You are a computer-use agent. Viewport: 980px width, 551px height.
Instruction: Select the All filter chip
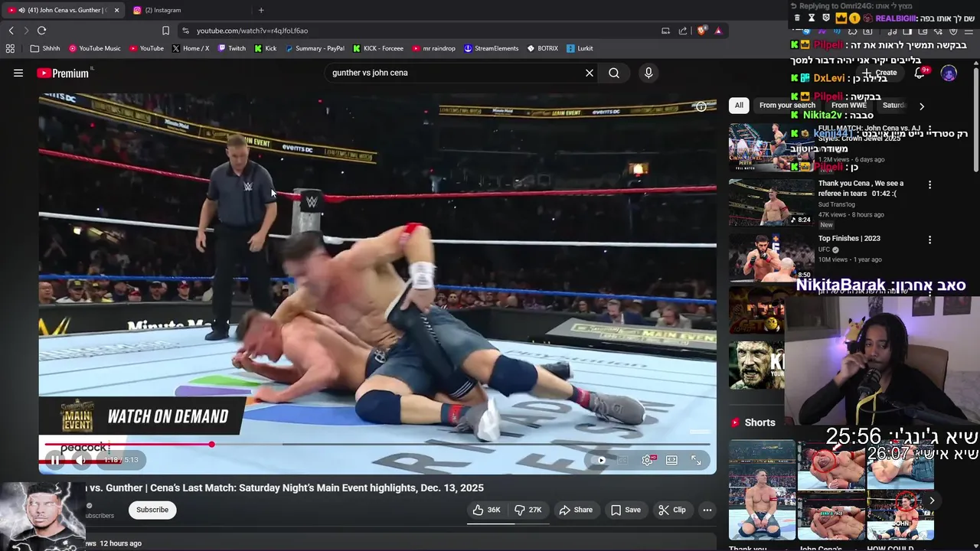[739, 106]
